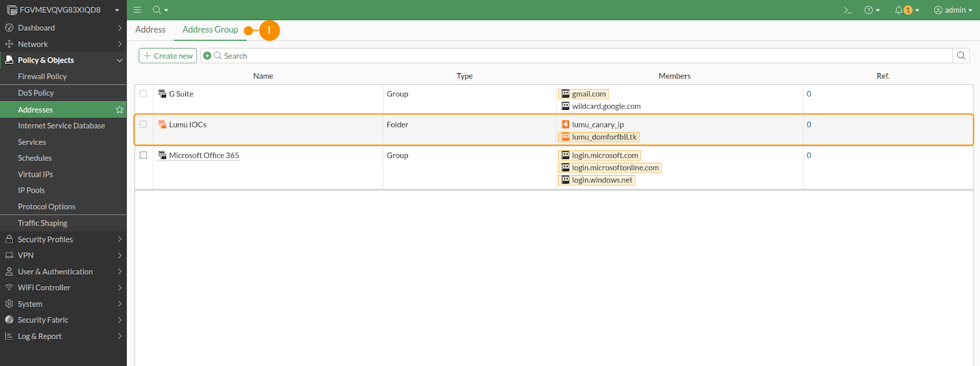This screenshot has height=366, width=980.
Task: Open the CLI console icon
Action: pos(848,10)
